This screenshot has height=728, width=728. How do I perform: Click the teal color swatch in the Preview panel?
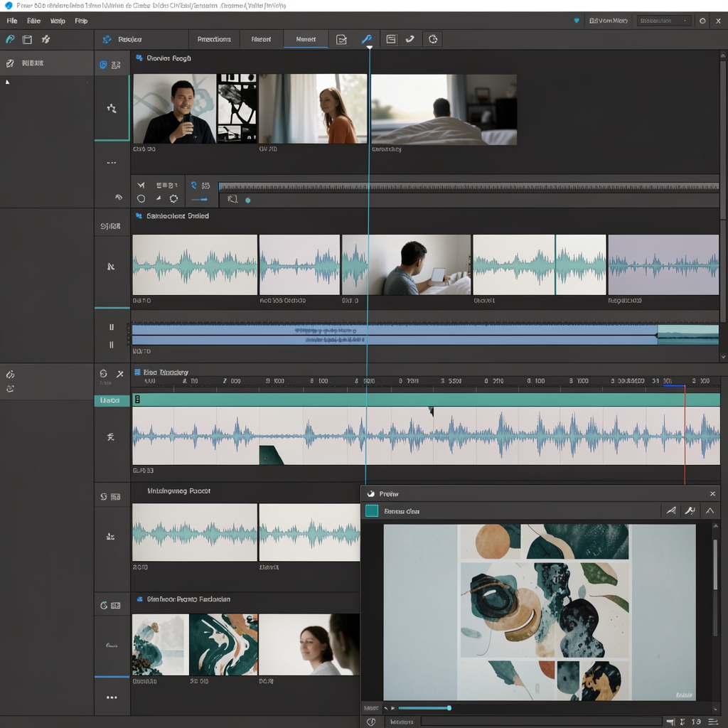(372, 510)
